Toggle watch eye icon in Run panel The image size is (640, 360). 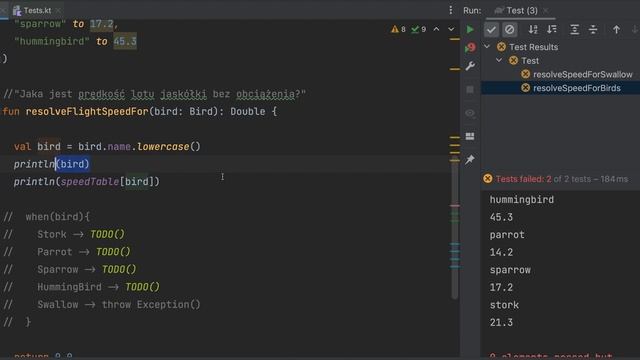[x=470, y=113]
